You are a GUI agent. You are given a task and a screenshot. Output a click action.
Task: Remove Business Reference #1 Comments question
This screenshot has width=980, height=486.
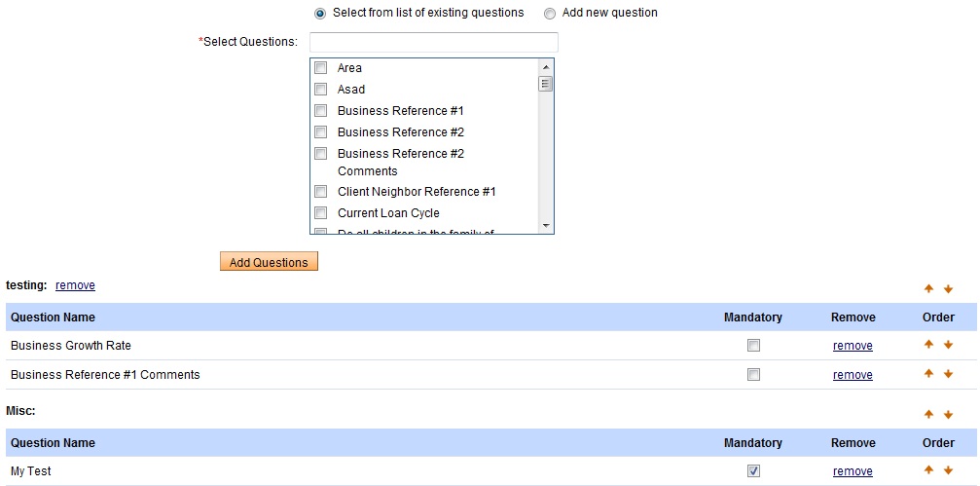(x=853, y=375)
